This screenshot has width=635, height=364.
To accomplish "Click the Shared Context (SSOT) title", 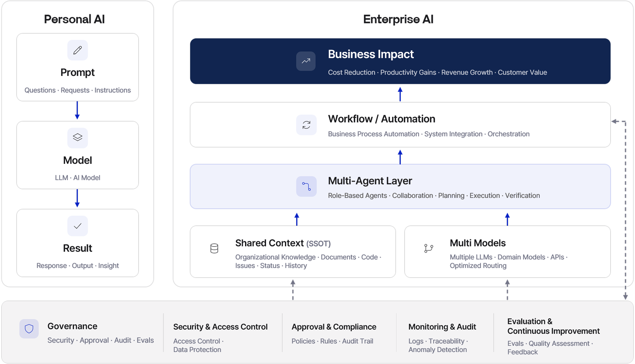I will tap(283, 243).
